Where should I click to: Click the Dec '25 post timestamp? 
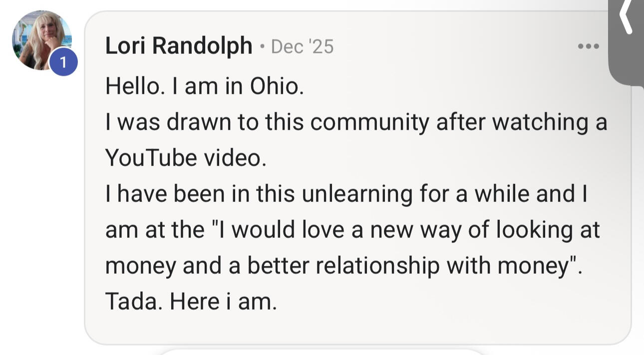click(x=302, y=47)
